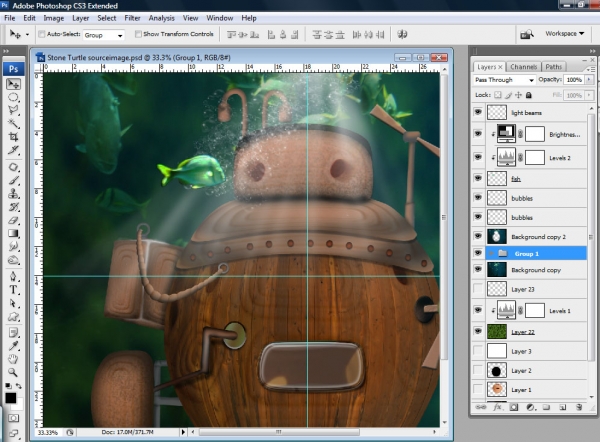The width and height of the screenshot is (600, 442).
Task: Select the Gradient tool
Action: coord(13,233)
